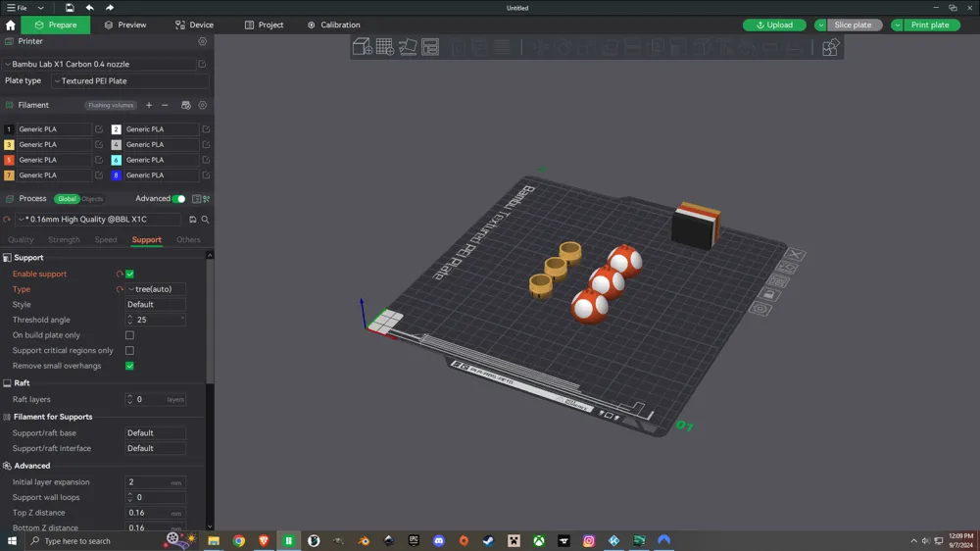Open Google Chrome from the taskbar

pos(239,540)
